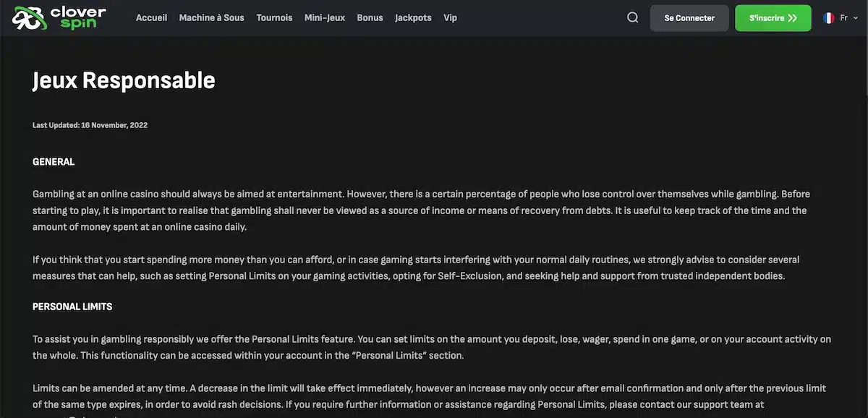868x418 pixels.
Task: Open the Bonus page
Action: [370, 18]
